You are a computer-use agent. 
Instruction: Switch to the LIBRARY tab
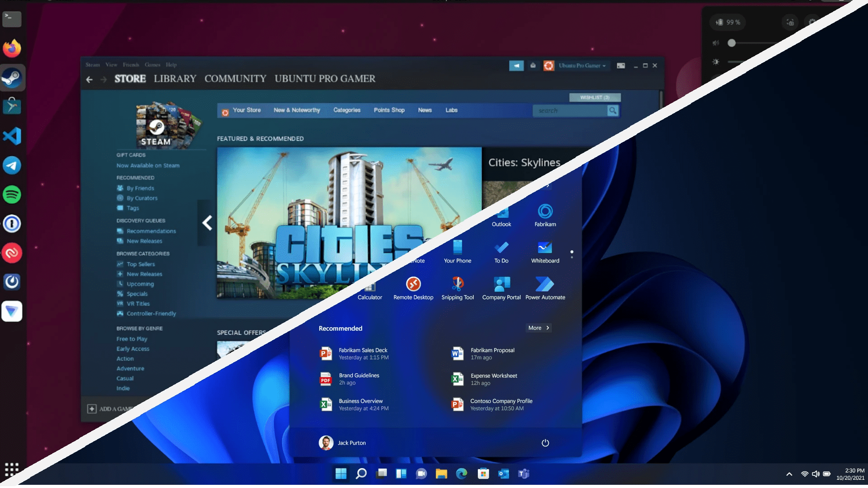click(x=175, y=79)
